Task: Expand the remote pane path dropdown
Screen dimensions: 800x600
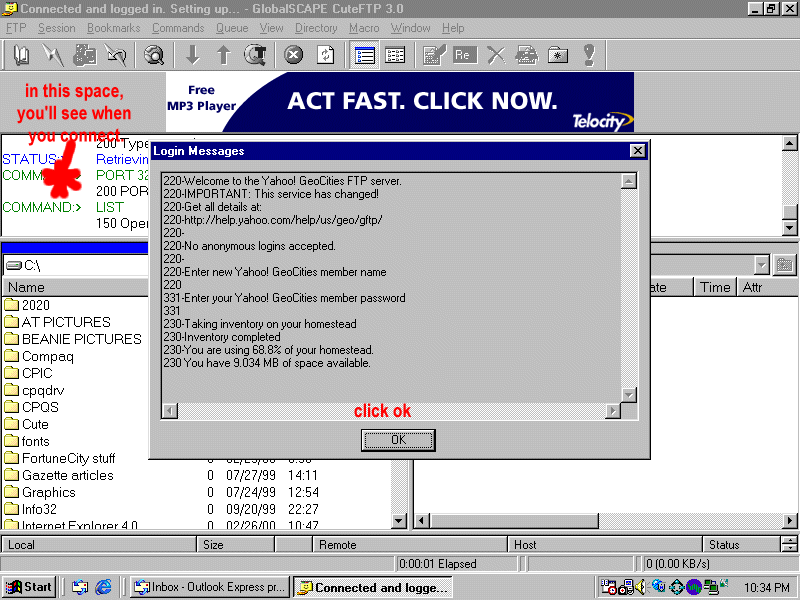Action: point(762,265)
